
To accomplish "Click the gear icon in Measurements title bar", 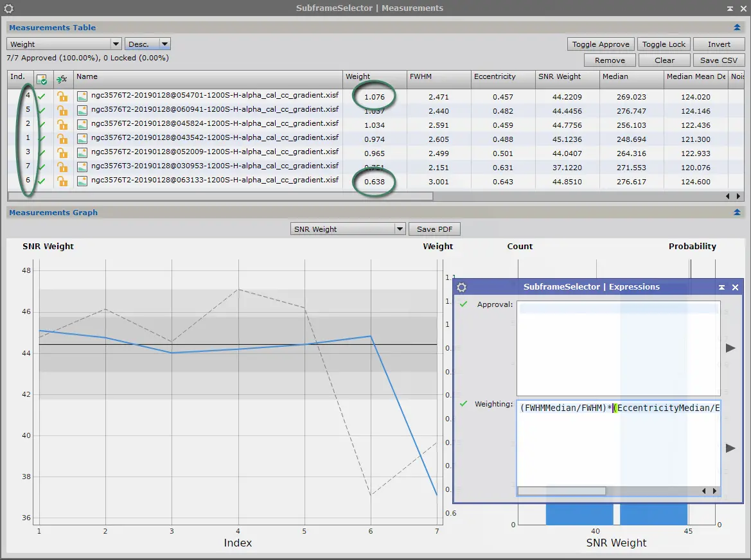I will click(8, 8).
